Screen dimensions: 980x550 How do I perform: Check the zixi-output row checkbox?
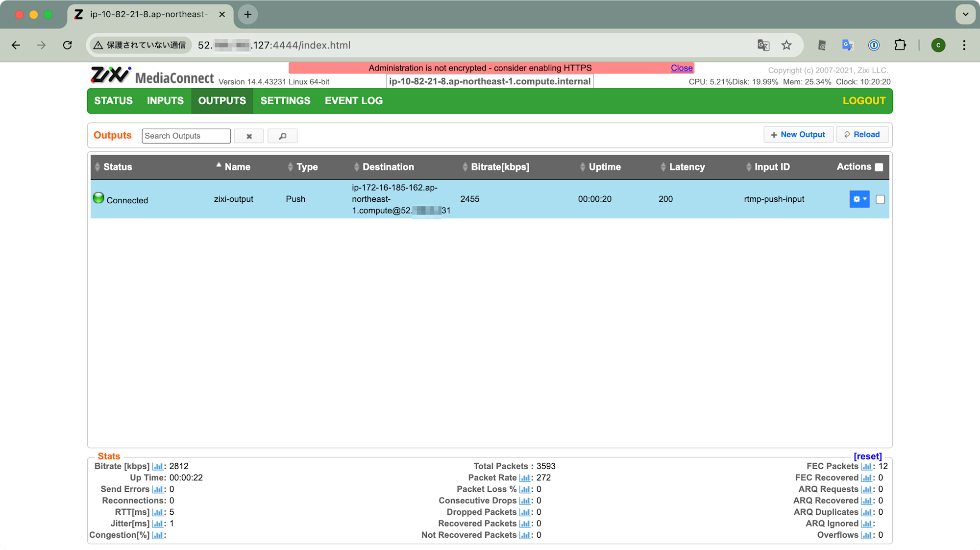coord(881,199)
